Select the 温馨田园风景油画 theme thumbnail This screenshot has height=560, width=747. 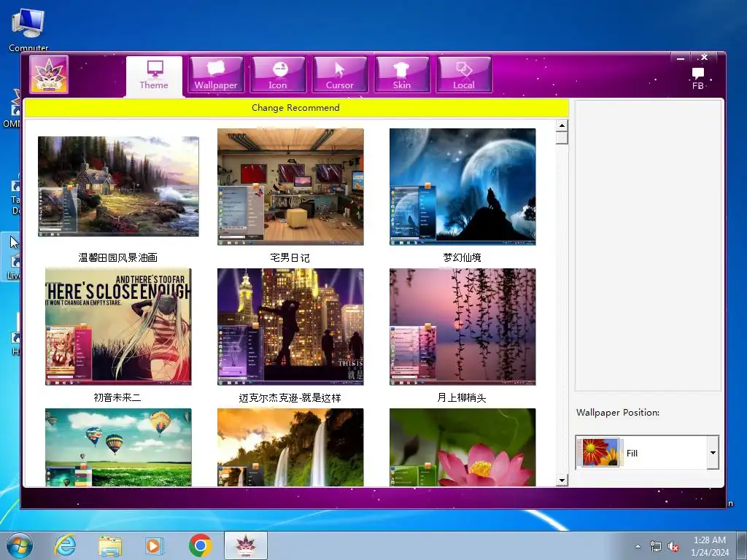click(x=118, y=186)
